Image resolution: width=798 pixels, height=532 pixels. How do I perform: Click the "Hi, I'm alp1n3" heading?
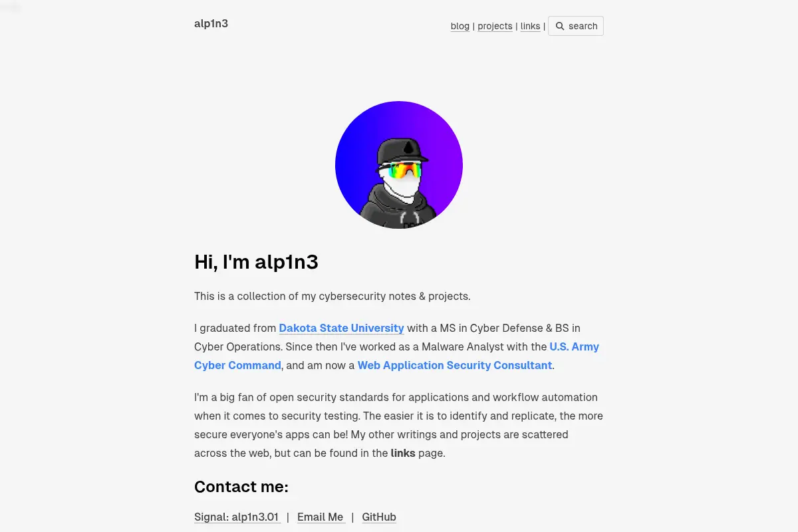coord(256,262)
